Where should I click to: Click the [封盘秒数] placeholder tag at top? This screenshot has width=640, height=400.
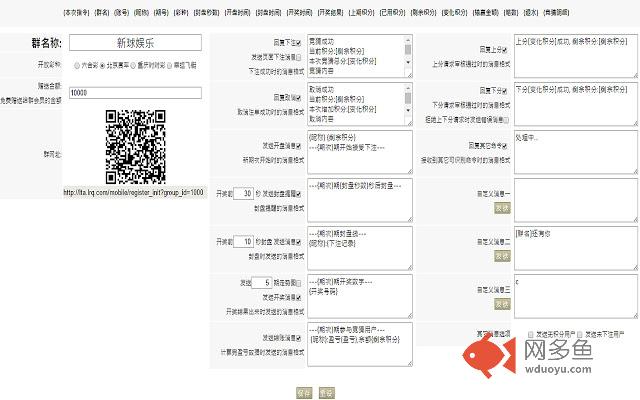206,13
